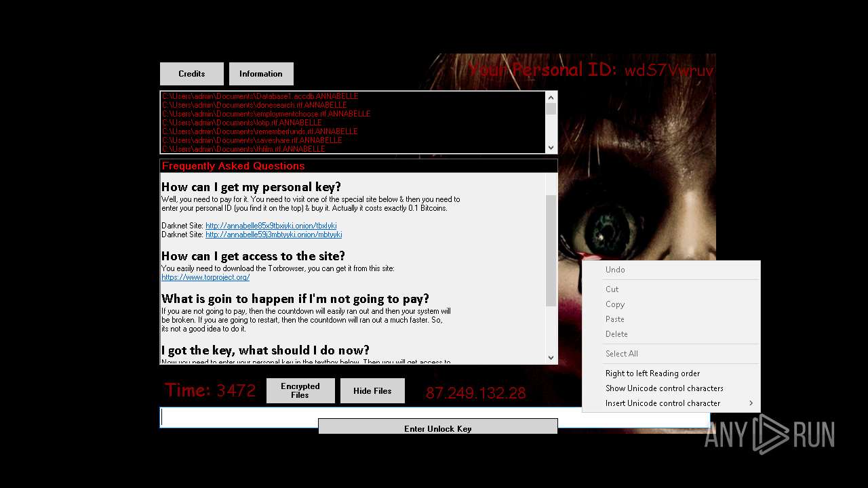Screen dimensions: 868x488
Task: Click heading How can I get my personal key
Action: [251, 187]
